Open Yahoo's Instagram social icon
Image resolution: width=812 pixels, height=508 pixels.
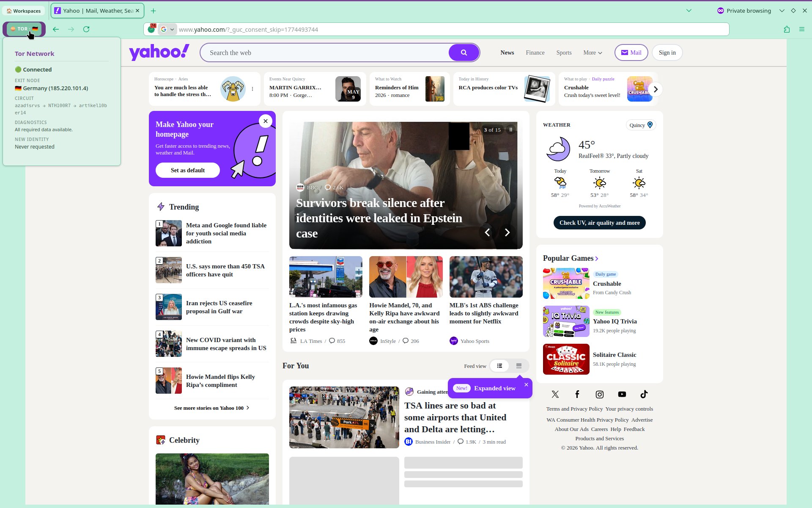pos(599,394)
